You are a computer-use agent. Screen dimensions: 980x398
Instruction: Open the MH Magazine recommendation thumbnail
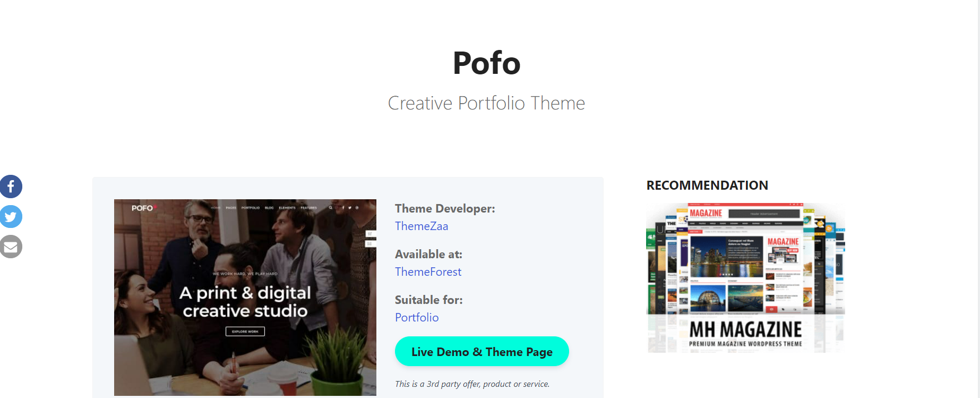point(745,277)
